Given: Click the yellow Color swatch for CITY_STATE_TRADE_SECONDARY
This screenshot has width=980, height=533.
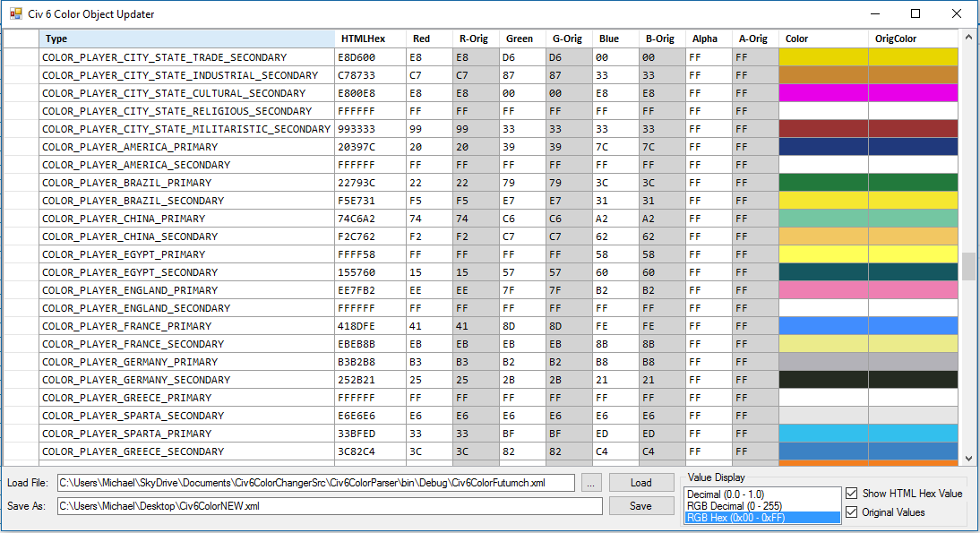Looking at the screenshot, I should 823,56.
